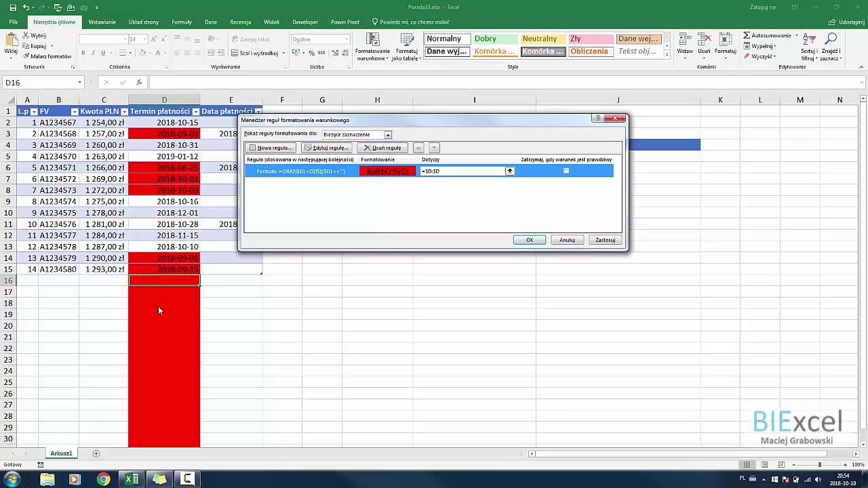Click undo arrow in quick access toolbar
Screen dimensions: 868x488
(x=26, y=7)
